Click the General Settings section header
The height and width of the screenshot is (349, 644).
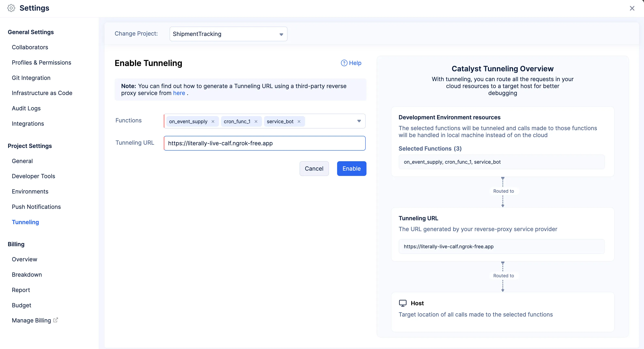tap(31, 32)
